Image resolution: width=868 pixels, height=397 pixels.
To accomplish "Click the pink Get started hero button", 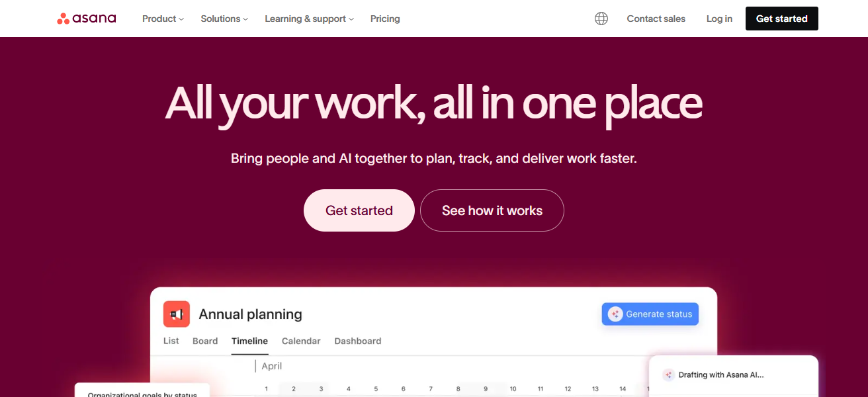I will (x=359, y=210).
